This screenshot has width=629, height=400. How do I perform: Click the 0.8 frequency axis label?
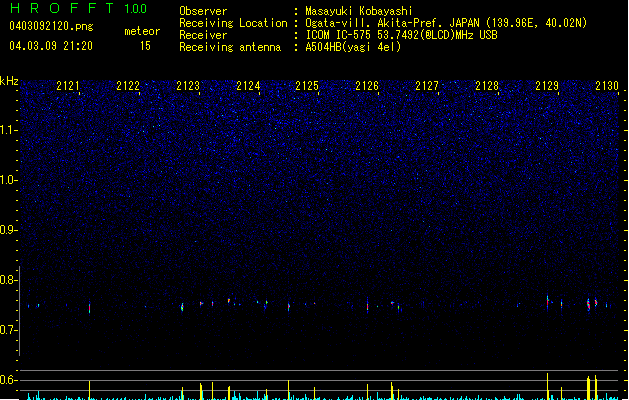click(9, 280)
